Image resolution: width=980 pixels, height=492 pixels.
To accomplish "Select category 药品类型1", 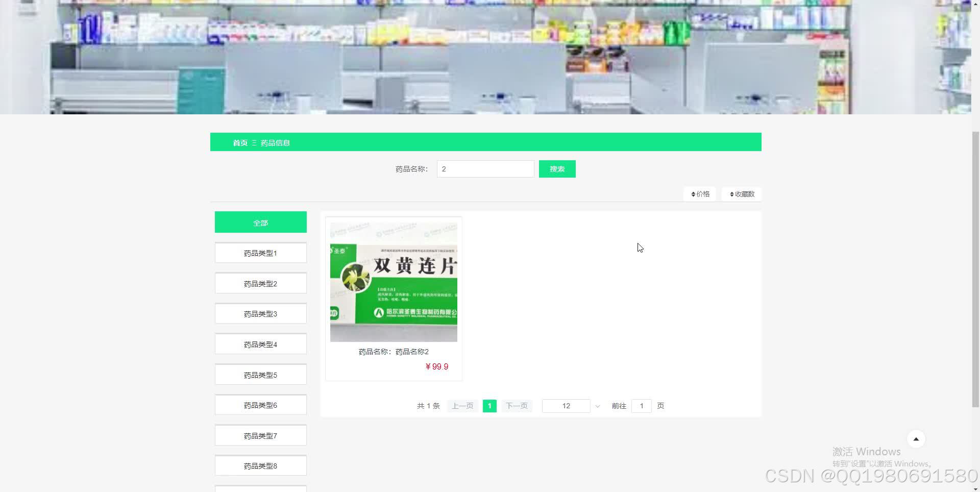I will pos(260,253).
